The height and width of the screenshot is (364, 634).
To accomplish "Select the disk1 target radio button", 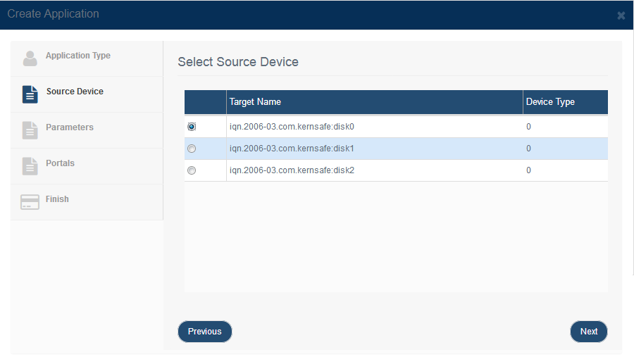I will [192, 149].
